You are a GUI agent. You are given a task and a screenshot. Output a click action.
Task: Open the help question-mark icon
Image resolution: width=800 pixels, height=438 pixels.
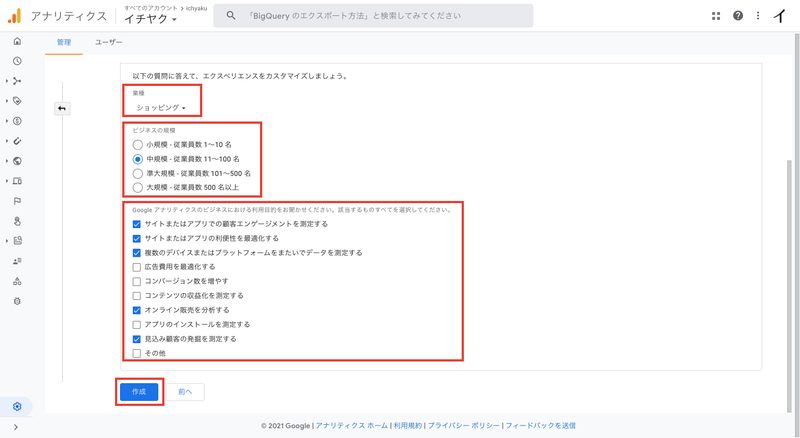(x=738, y=16)
